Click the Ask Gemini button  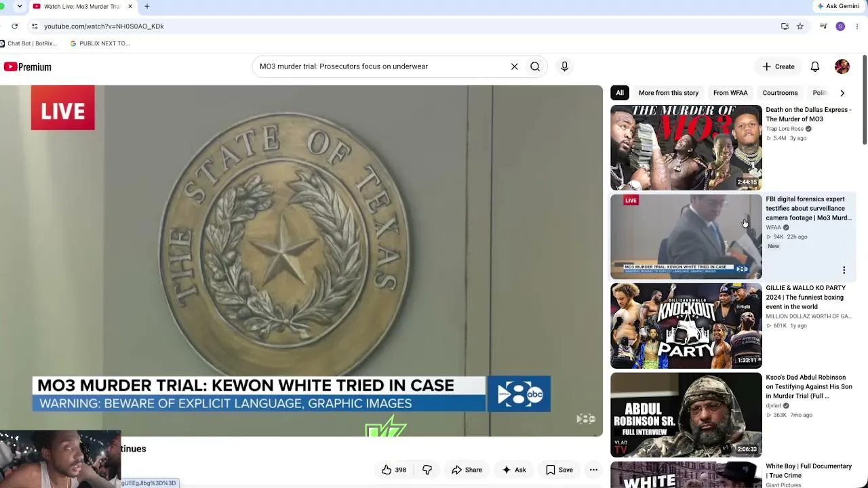pos(838,6)
